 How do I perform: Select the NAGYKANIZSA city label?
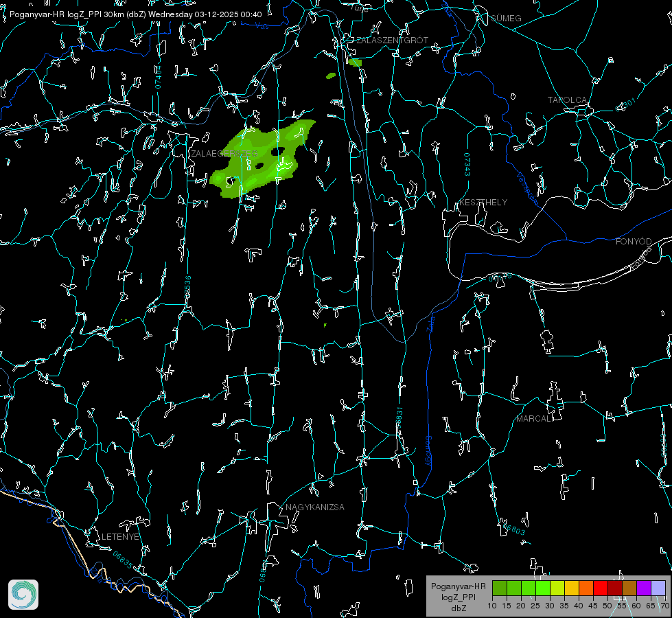[314, 507]
